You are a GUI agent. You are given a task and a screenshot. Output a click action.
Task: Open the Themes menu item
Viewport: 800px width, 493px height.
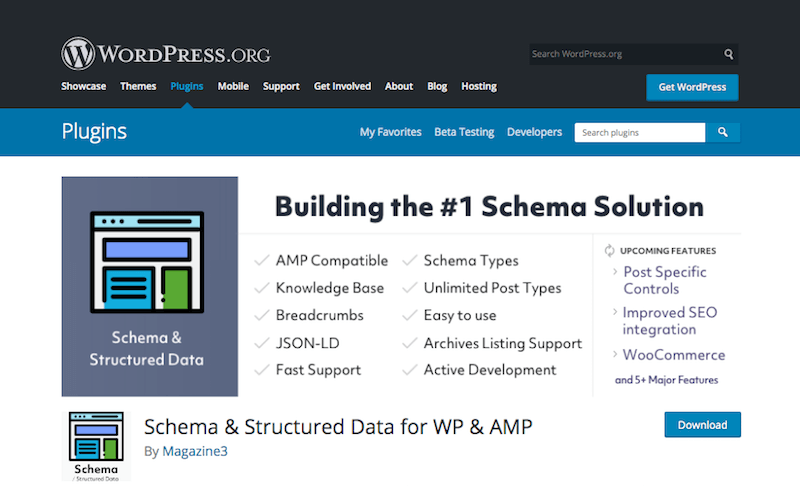click(138, 86)
